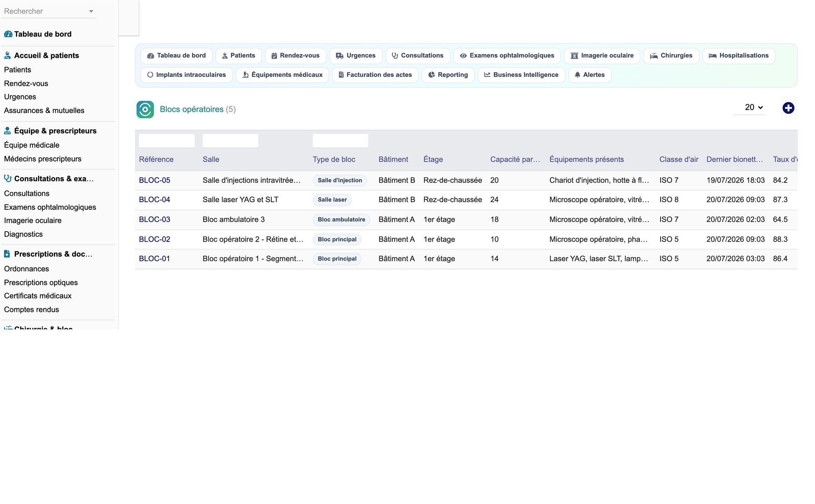Click the dashboard gauge icon beside Tableau de bord in sidebar

(8, 34)
